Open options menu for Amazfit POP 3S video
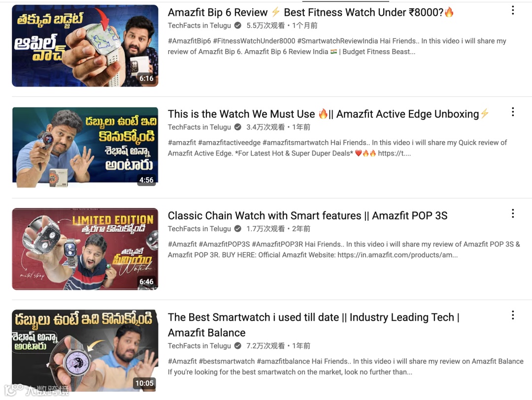This screenshot has width=532, height=400. 513,214
